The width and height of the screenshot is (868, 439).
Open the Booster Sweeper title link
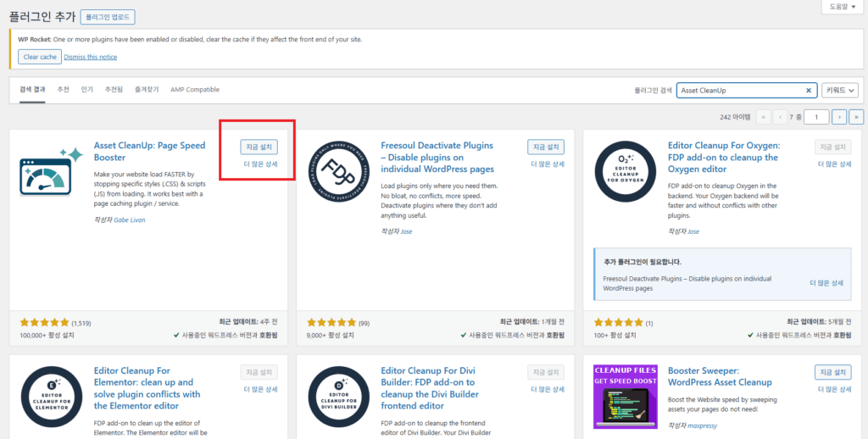tap(720, 376)
